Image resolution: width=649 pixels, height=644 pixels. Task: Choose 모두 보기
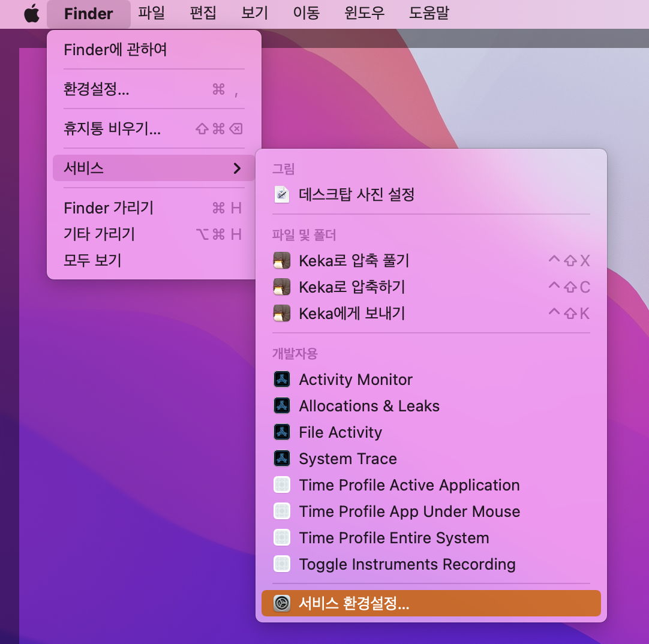pyautogui.click(x=154, y=261)
